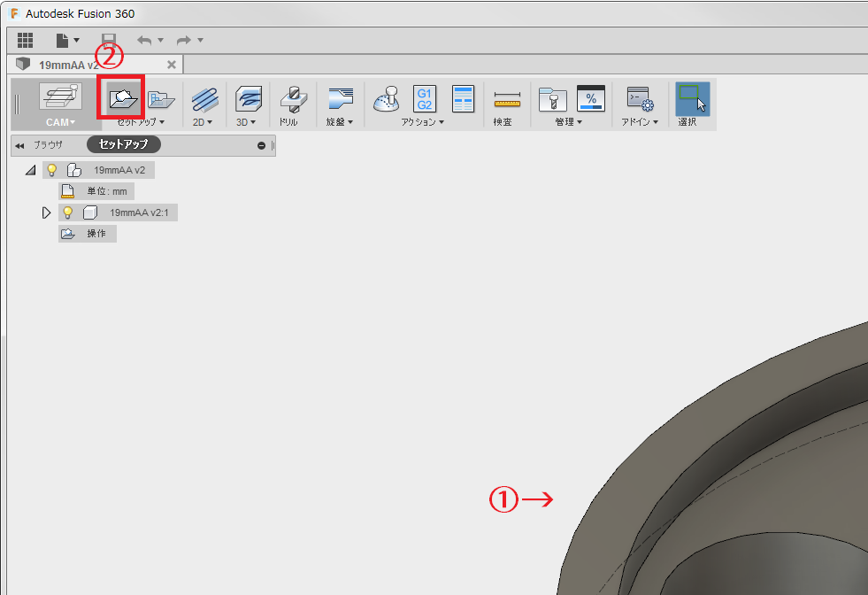The height and width of the screenshot is (595, 868).
Task: Open the tool library icon
Action: tap(552, 99)
